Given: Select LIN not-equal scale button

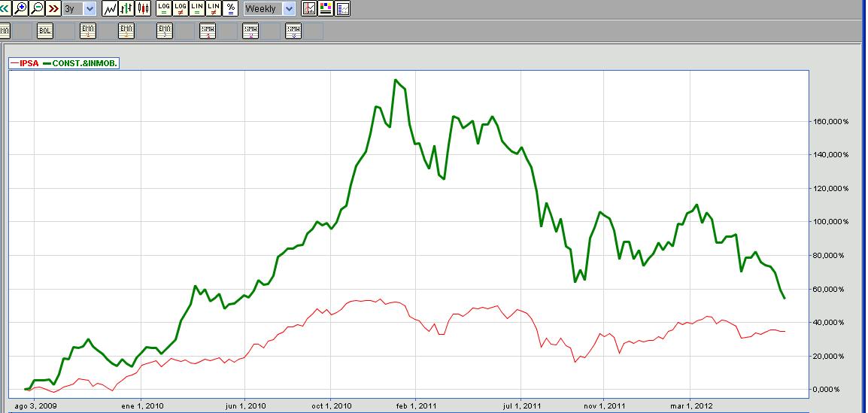Looking at the screenshot, I should click(x=214, y=8).
